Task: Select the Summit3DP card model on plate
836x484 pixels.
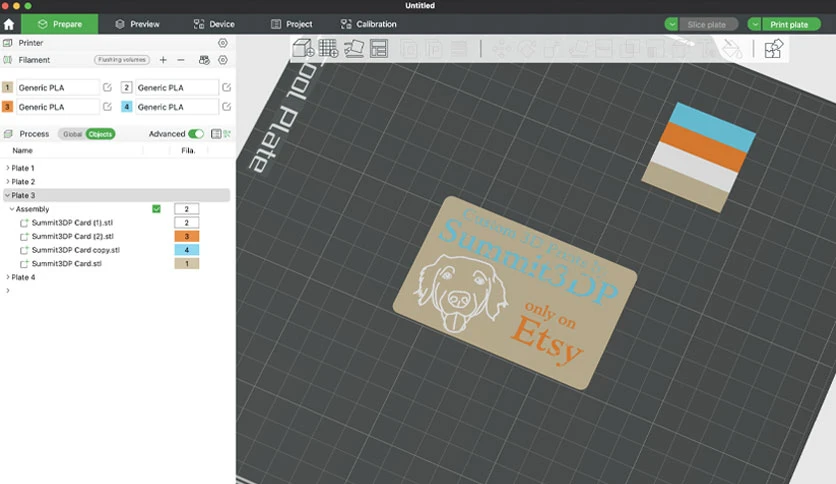Action: [515, 292]
